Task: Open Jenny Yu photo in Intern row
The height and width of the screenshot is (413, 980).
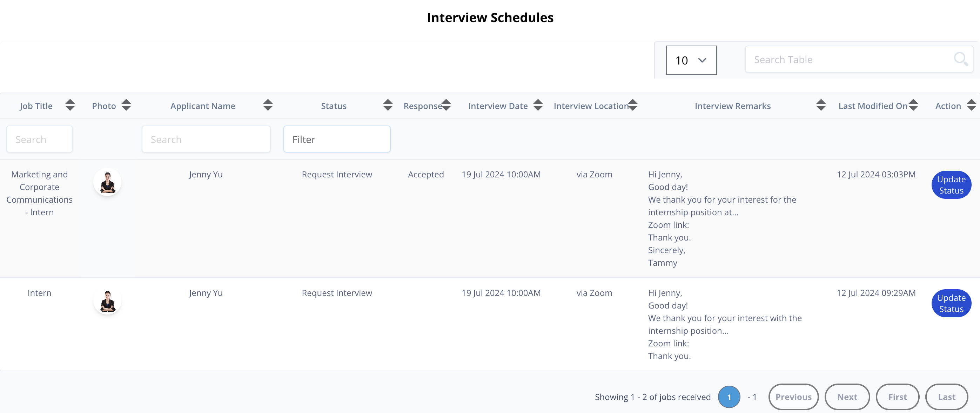Action: tap(107, 300)
